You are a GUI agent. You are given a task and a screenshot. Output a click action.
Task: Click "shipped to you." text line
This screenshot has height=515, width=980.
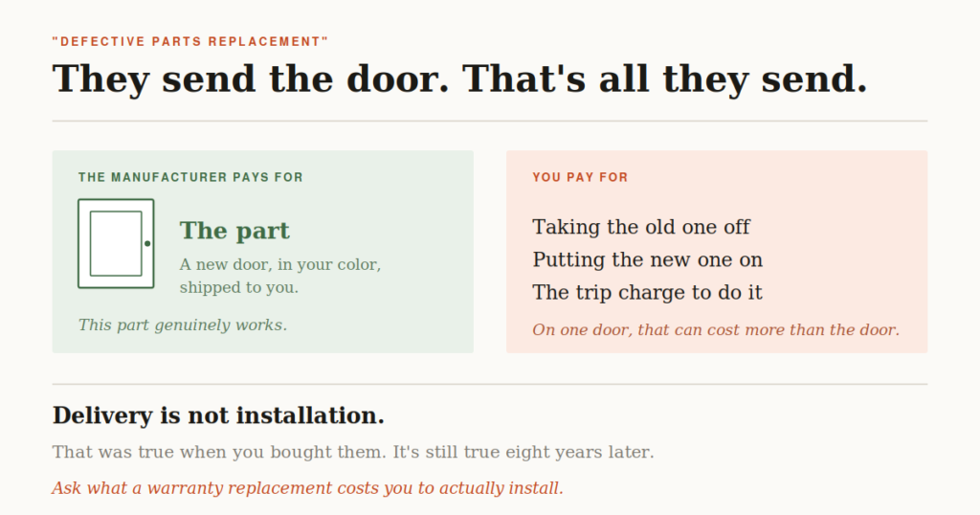[238, 287]
